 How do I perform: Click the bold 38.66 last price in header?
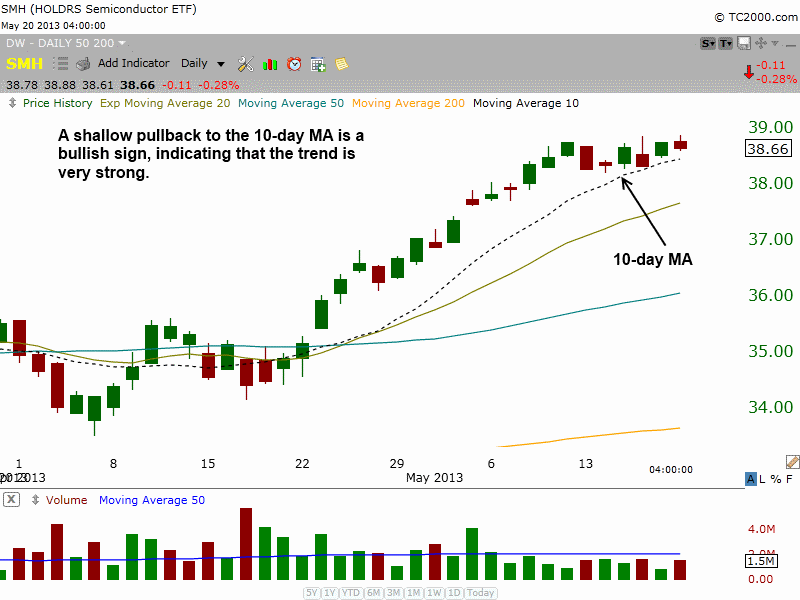(x=138, y=85)
